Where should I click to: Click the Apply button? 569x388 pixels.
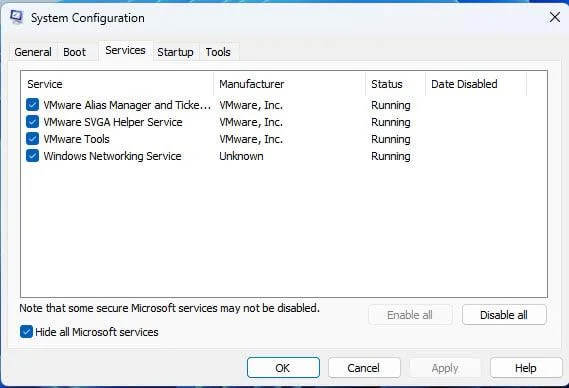click(445, 368)
